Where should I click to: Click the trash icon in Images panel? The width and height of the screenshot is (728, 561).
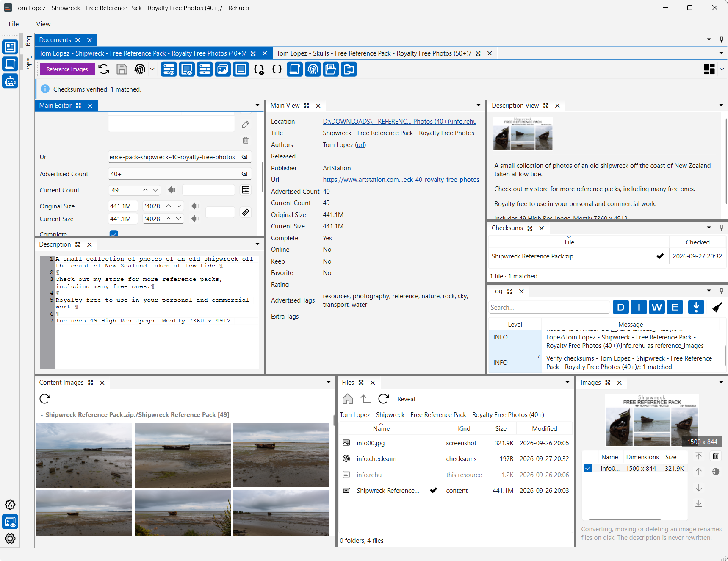[716, 456]
